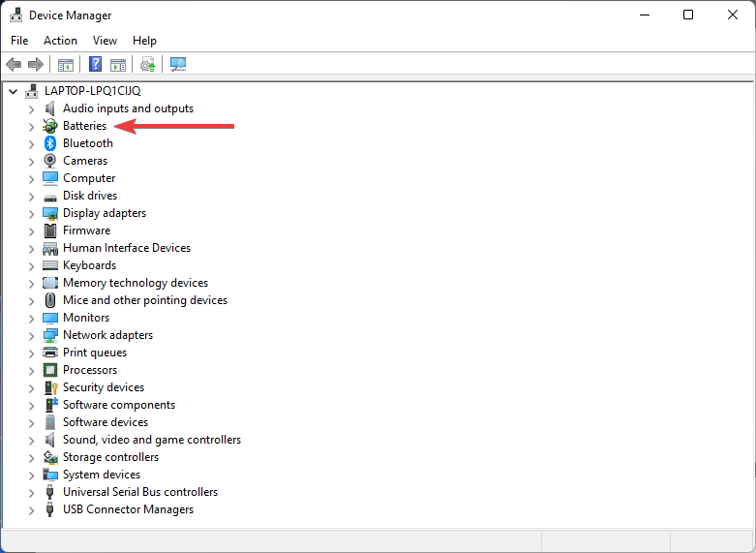Image resolution: width=756 pixels, height=553 pixels.
Task: Expand the Batteries category
Action: coord(31,127)
